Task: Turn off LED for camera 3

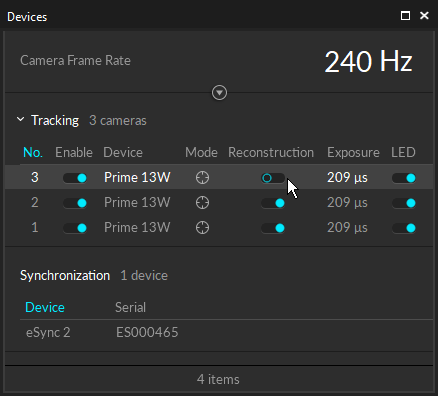Action: point(404,178)
